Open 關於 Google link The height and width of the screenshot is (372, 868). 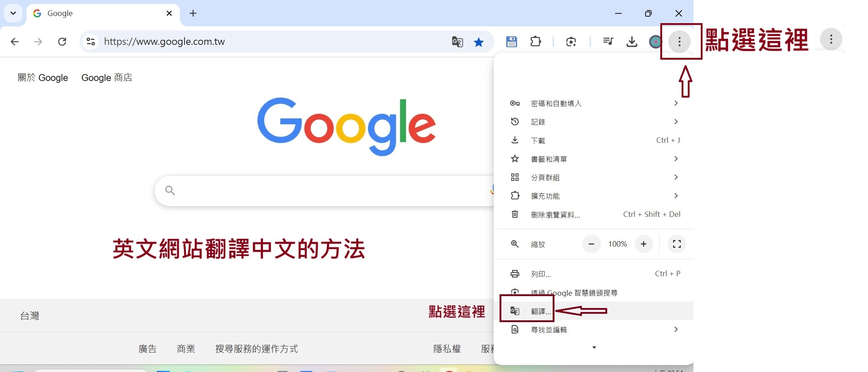[x=43, y=78]
